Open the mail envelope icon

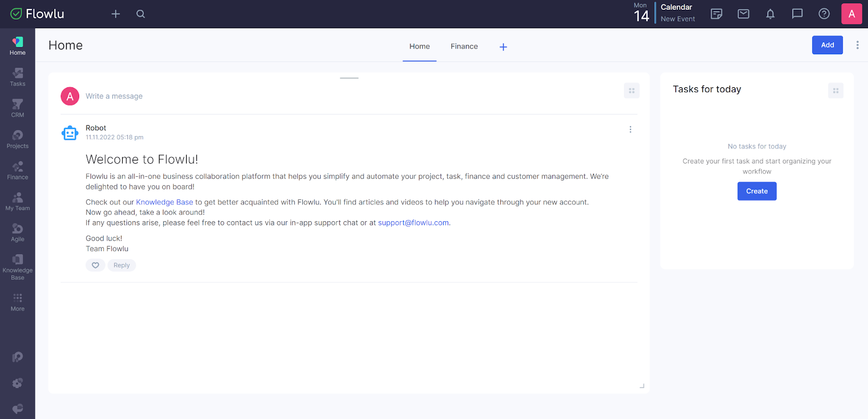pos(743,14)
